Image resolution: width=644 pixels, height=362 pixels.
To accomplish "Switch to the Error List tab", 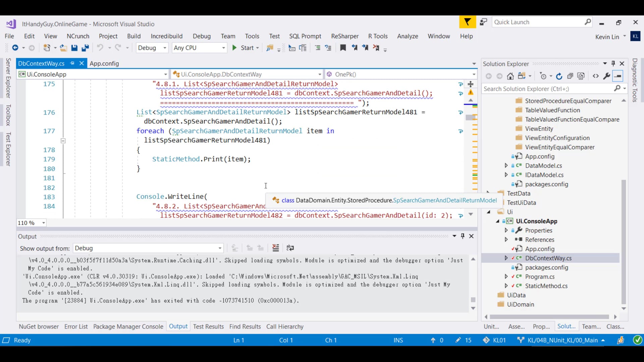I will point(76,326).
